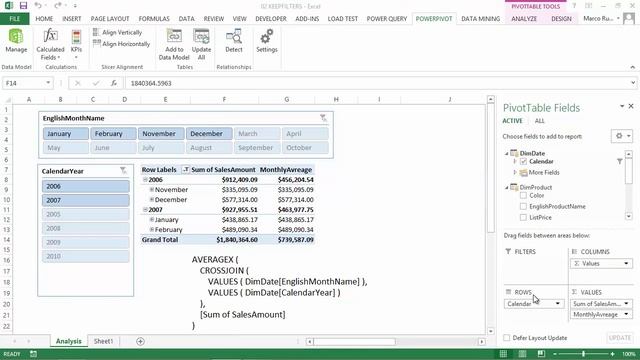Open the FILE tab

[15, 19]
